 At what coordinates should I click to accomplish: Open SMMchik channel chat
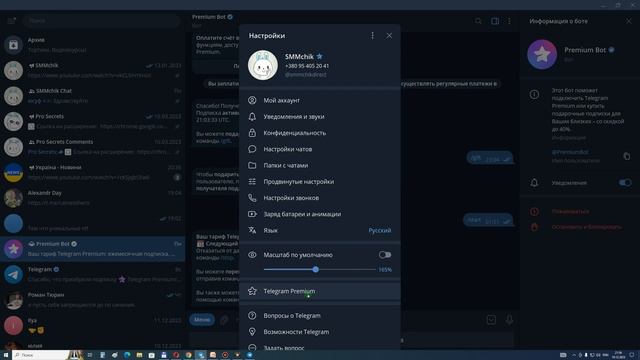[93, 70]
